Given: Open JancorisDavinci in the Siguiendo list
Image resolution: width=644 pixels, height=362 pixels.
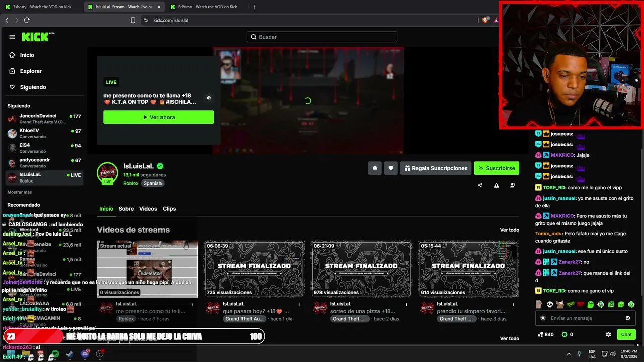Looking at the screenshot, I should (44, 119).
